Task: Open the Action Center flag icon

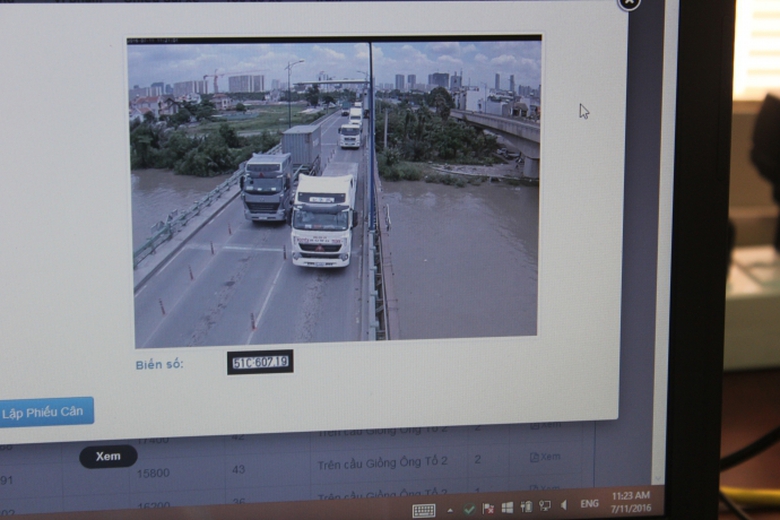Action: (488, 508)
